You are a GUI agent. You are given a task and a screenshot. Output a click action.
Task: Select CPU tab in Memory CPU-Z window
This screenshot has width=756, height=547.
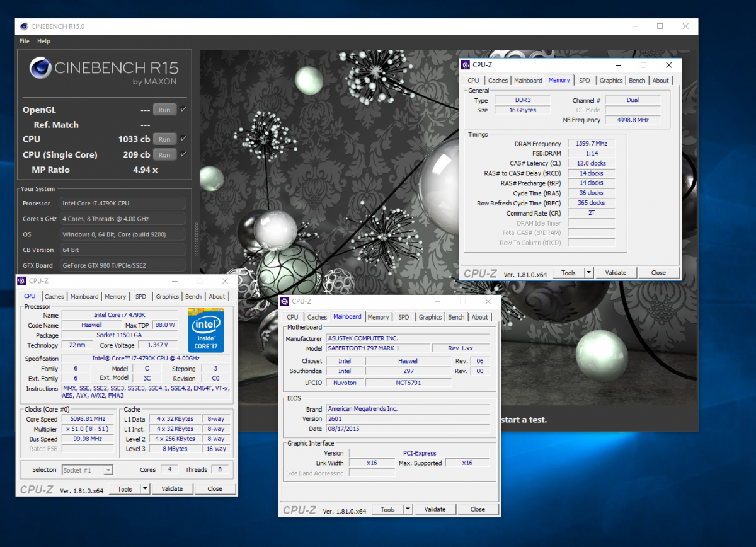point(473,81)
